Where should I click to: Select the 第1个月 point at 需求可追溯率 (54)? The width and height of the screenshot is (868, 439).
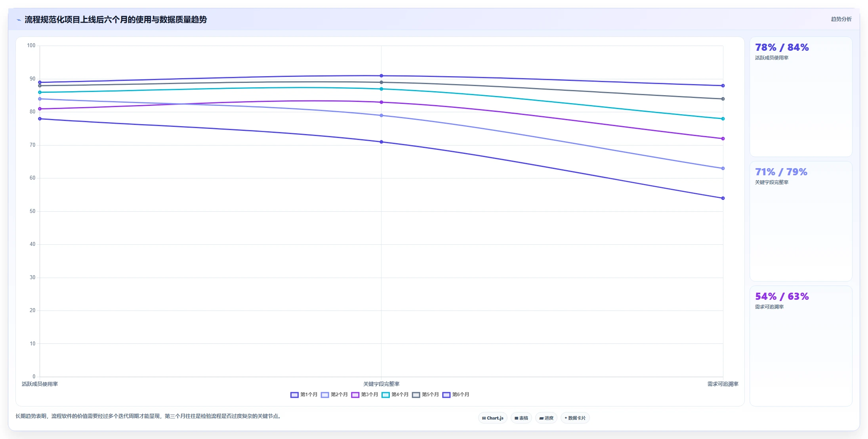point(723,198)
